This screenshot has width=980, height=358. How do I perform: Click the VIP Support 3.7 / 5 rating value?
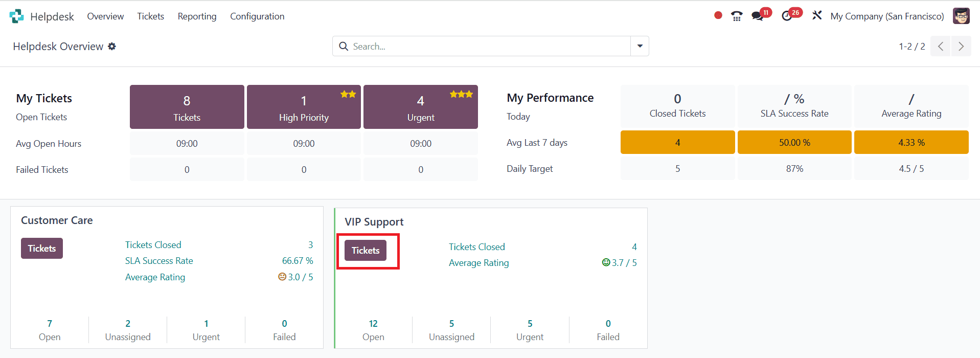click(x=624, y=262)
